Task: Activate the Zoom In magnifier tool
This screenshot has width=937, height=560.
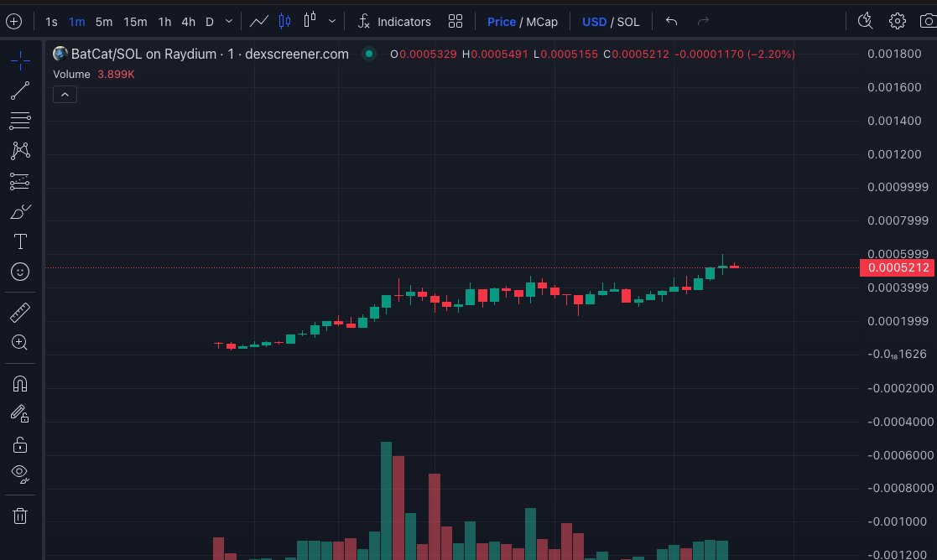Action: 20,342
